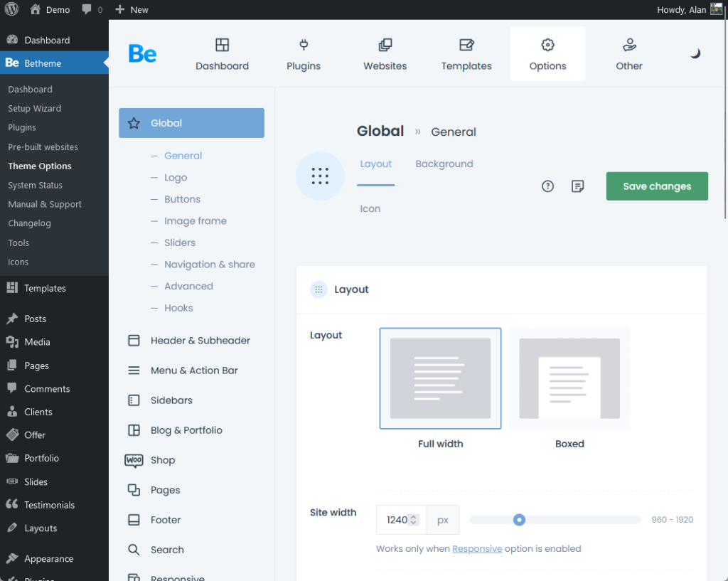Open Setup Wizard in WP sidebar

click(x=34, y=108)
